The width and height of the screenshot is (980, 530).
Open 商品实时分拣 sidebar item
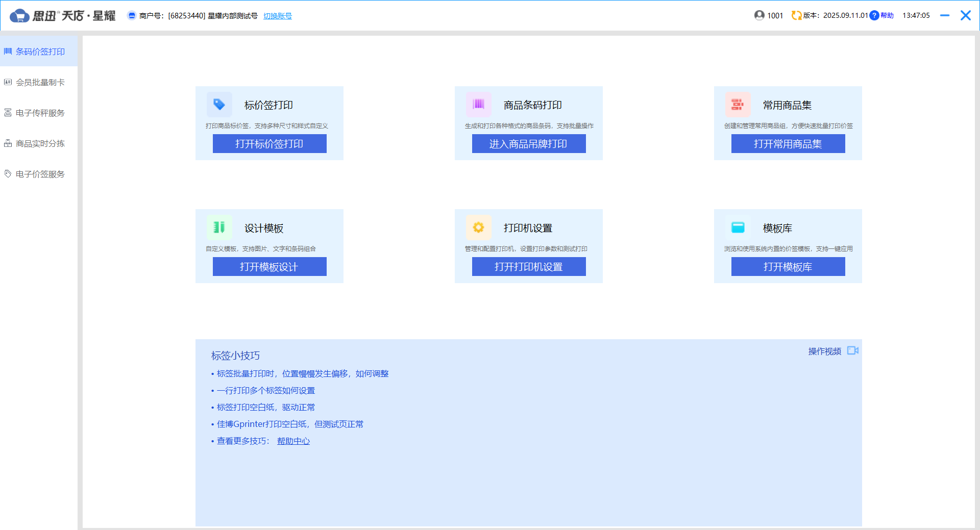pos(40,143)
